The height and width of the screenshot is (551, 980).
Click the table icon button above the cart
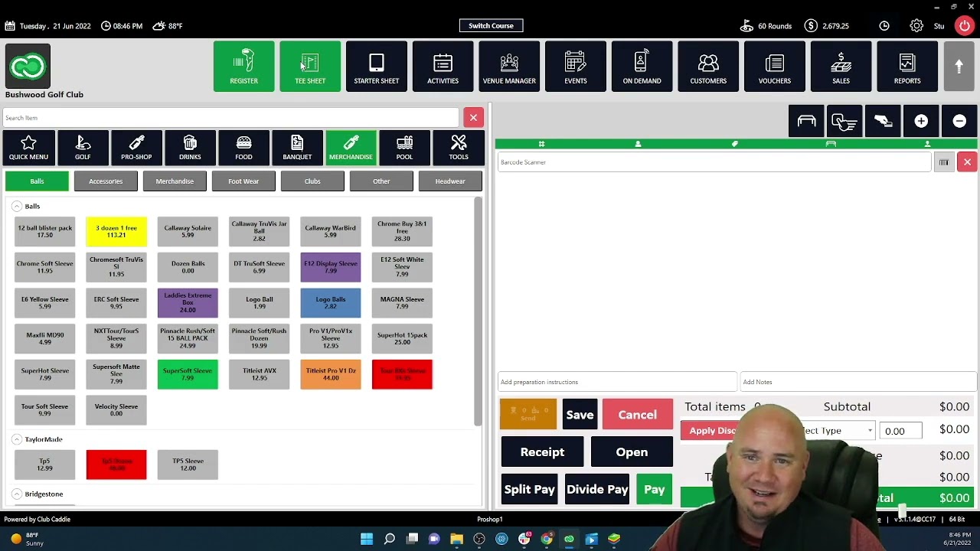pos(806,121)
